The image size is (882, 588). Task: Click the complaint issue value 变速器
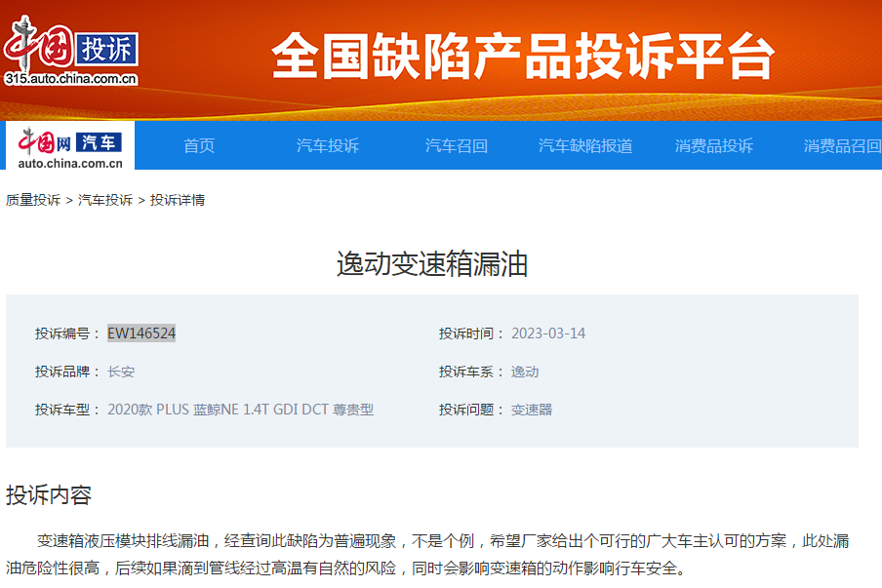[532, 410]
